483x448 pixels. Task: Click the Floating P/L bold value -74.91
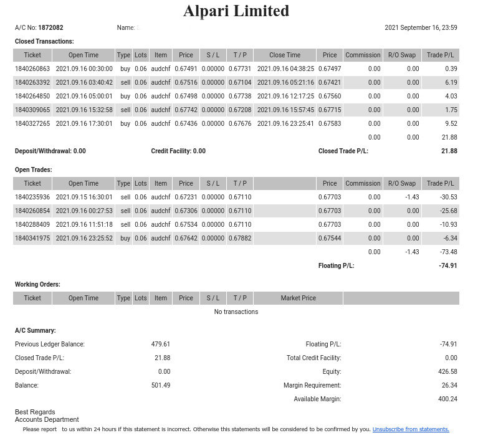(448, 265)
